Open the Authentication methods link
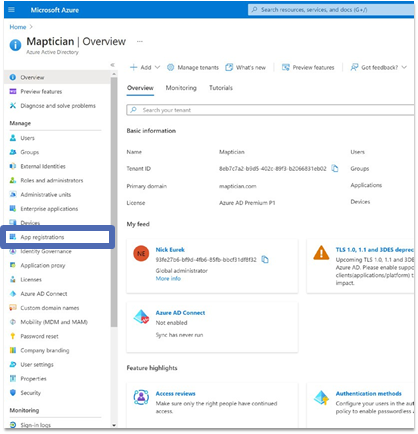This screenshot has height=434, width=418. [369, 394]
